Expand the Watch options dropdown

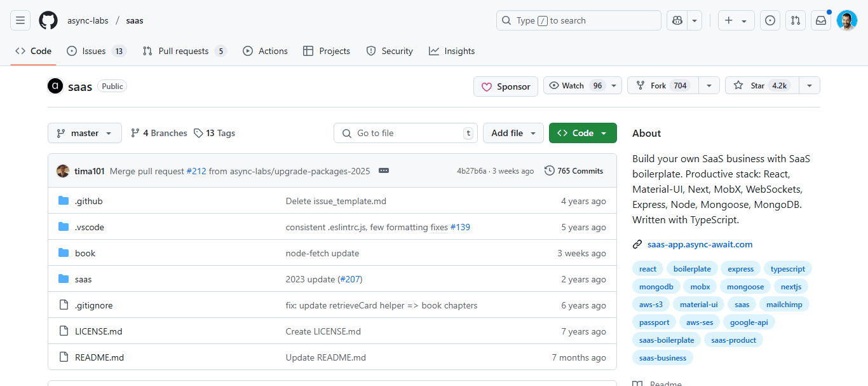tap(614, 86)
